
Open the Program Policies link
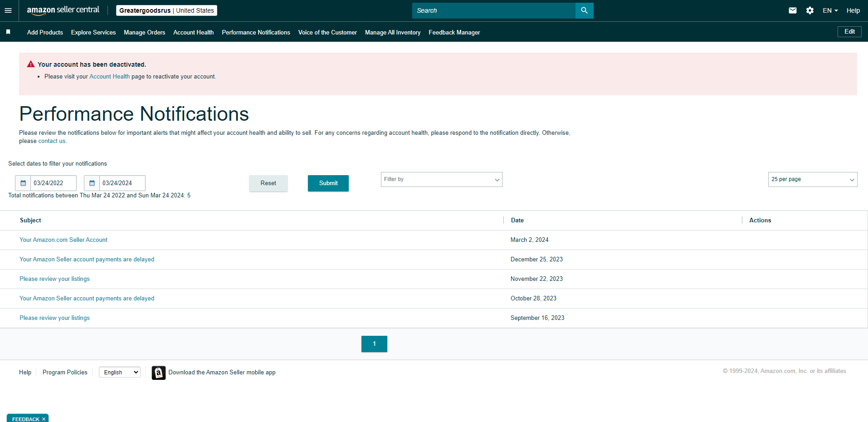click(x=65, y=372)
